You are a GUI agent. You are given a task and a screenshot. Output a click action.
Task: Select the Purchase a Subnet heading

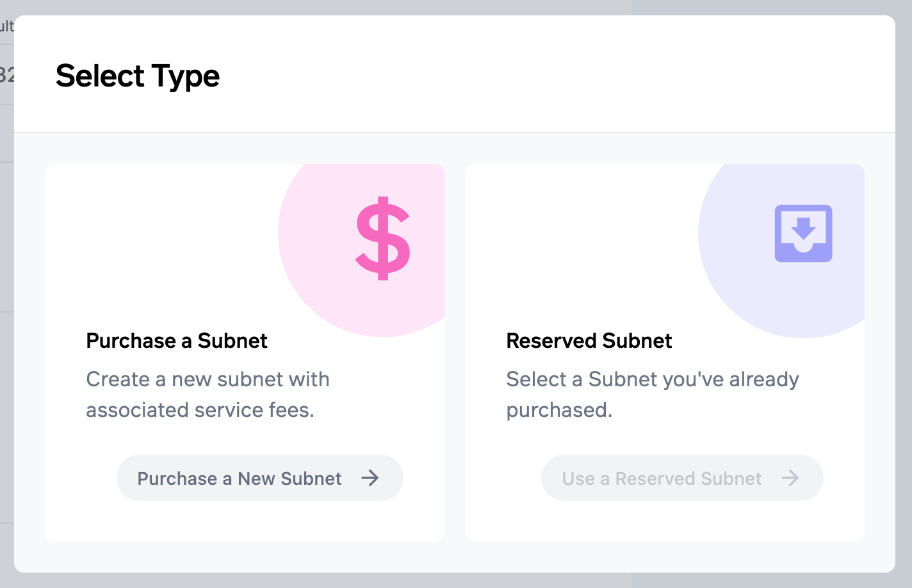[177, 341]
